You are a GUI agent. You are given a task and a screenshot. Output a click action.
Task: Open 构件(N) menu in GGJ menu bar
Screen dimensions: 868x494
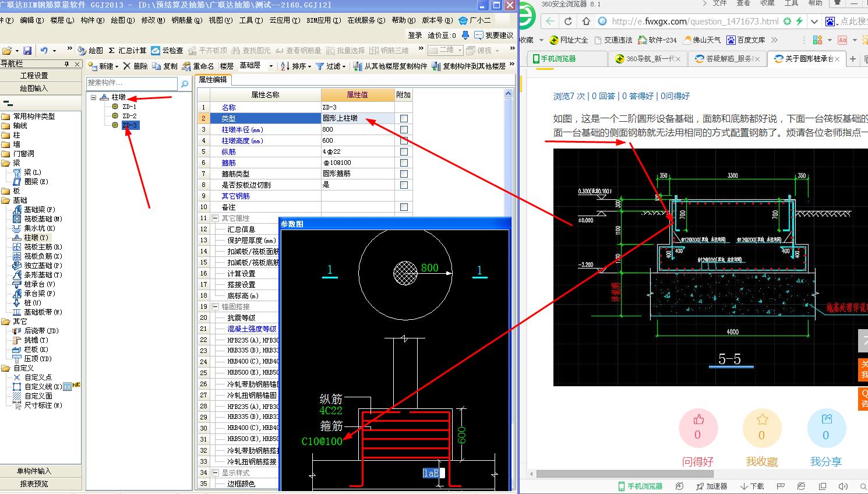point(93,20)
